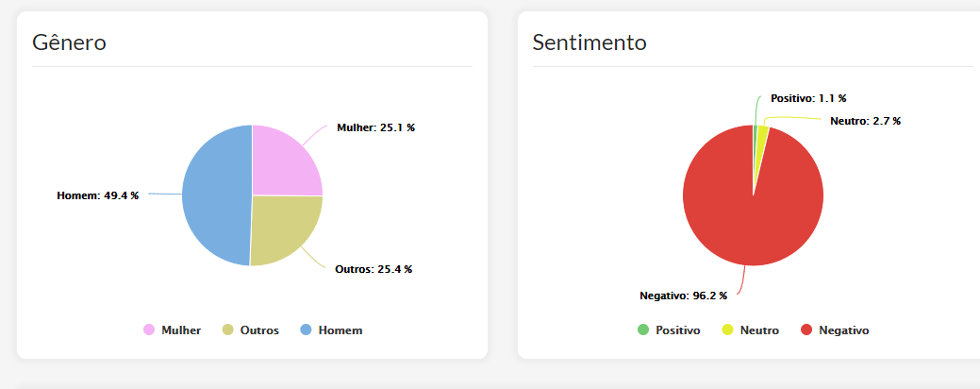Click the "Mulher: 25.1 %" data label

(x=375, y=127)
